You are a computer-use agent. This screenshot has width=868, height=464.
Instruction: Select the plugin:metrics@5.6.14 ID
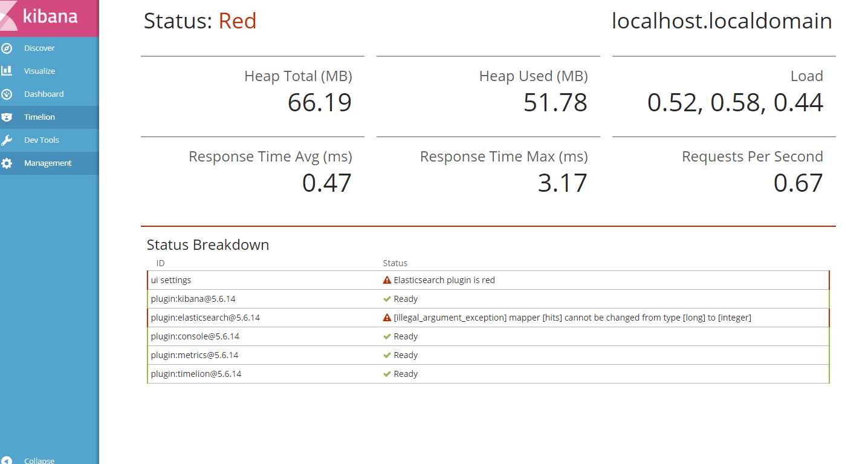195,355
